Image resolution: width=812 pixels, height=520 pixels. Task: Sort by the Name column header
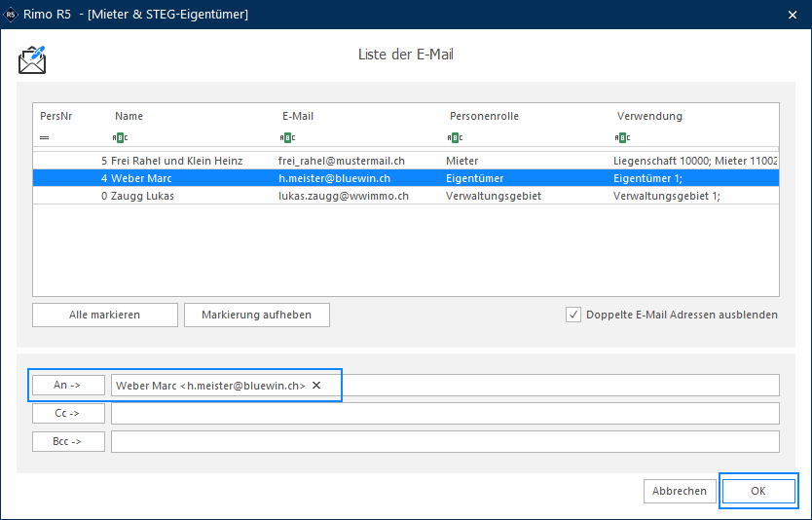point(129,116)
